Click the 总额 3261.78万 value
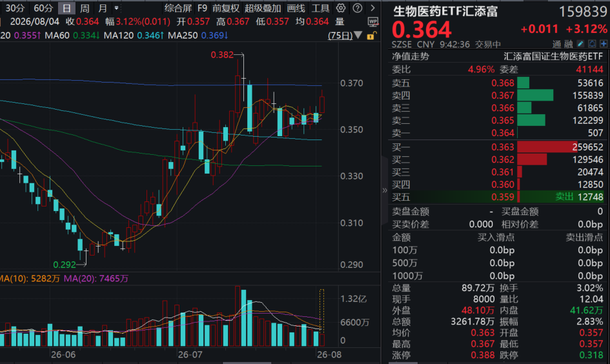Image resolution: width=610 pixels, height=364 pixels. 473,321
